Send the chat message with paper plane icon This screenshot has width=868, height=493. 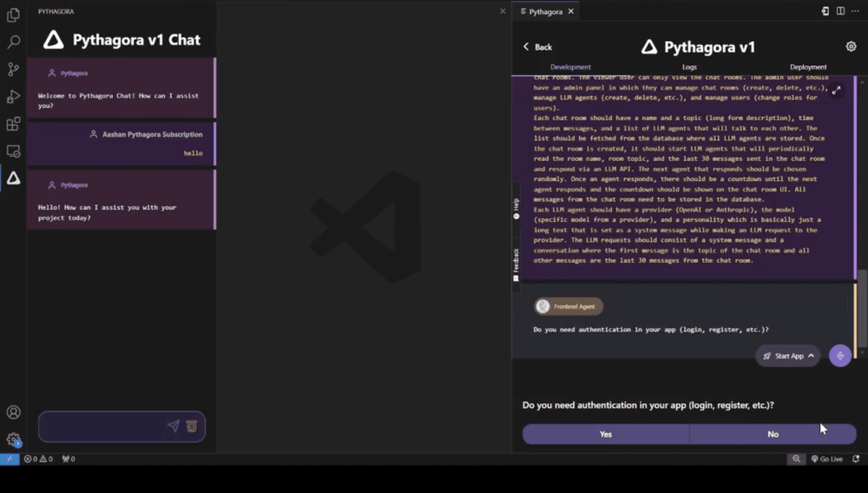click(173, 426)
